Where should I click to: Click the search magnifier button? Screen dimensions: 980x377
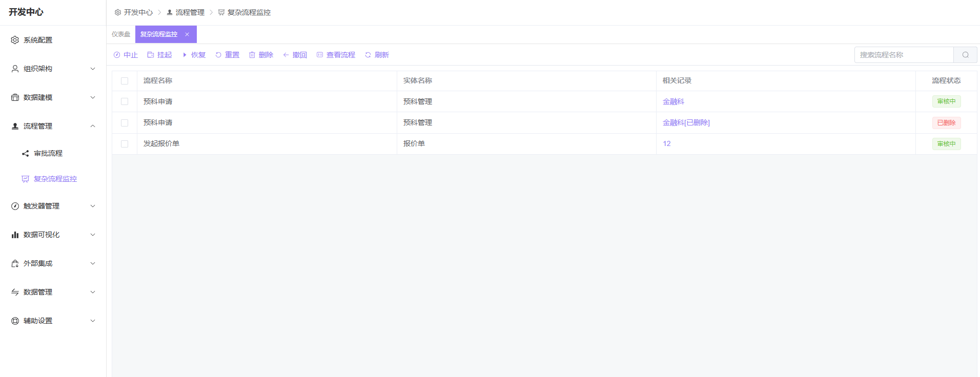965,55
